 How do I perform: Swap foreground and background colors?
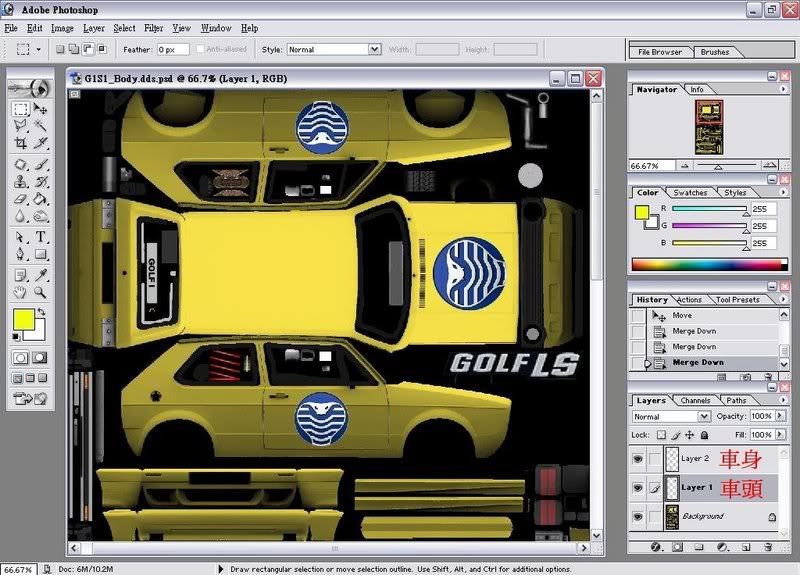click(x=41, y=311)
